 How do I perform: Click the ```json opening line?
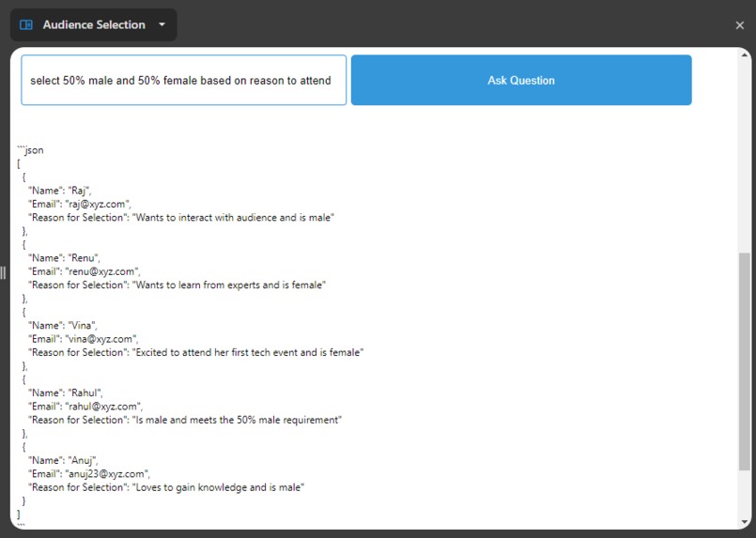pos(30,150)
